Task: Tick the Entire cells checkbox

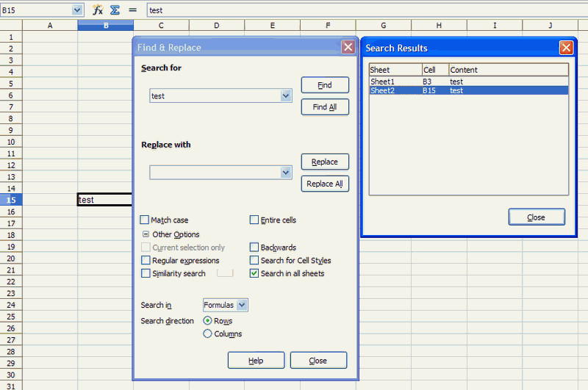Action: [254, 220]
